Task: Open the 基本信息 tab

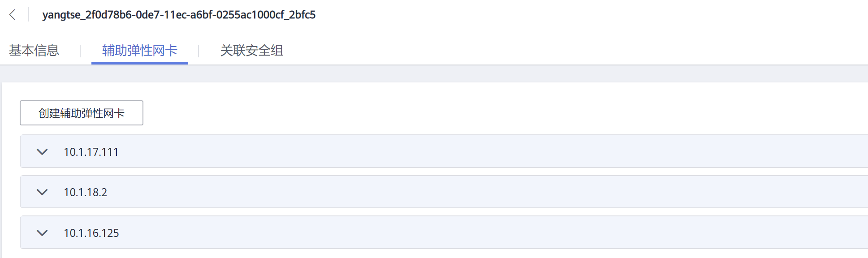Action: 34,50
